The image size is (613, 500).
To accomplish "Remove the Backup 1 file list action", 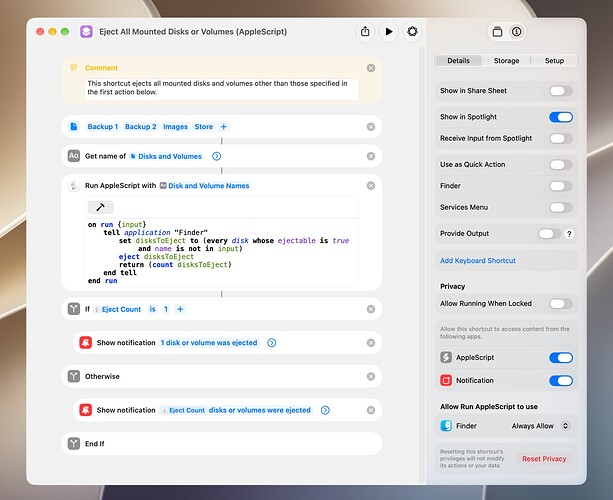I will (371, 127).
